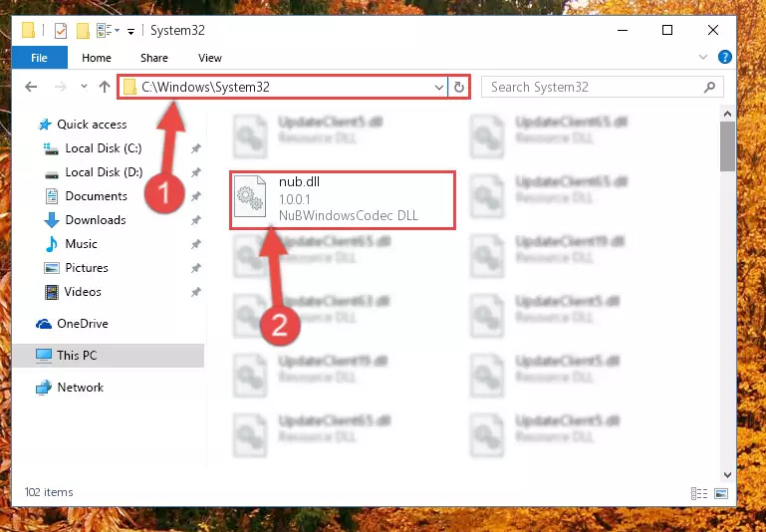Click the pin icon next to Pictures

[x=196, y=268]
